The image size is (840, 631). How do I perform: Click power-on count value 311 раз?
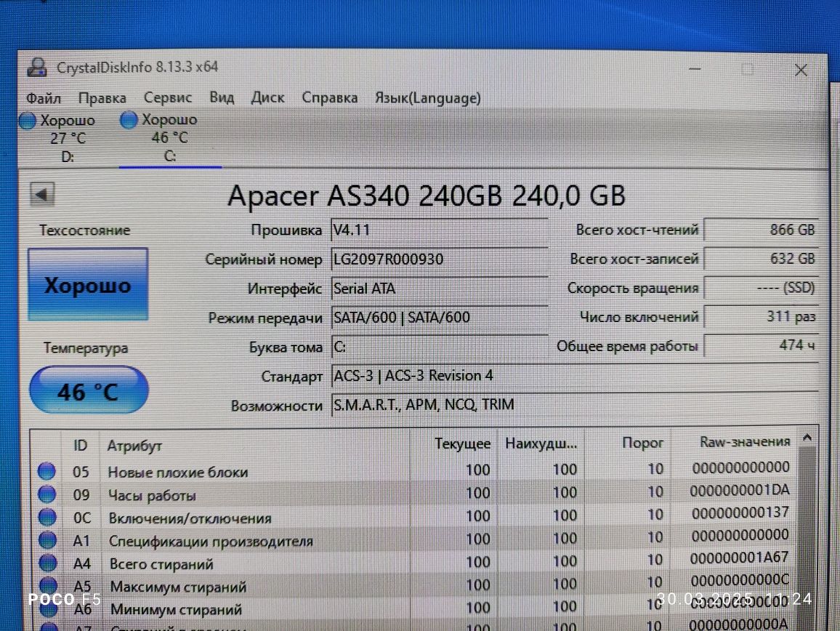(761, 316)
